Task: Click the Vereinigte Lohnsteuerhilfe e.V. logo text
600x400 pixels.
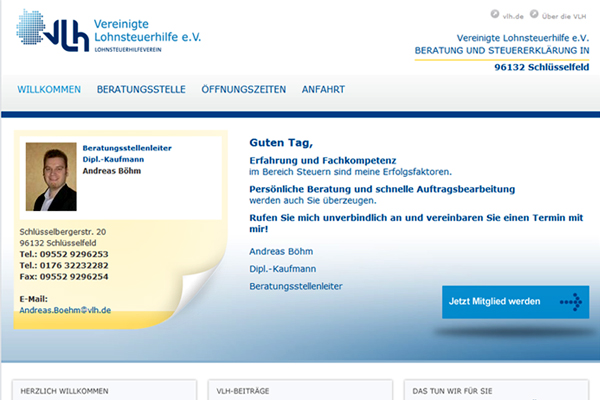Action: coord(147,31)
